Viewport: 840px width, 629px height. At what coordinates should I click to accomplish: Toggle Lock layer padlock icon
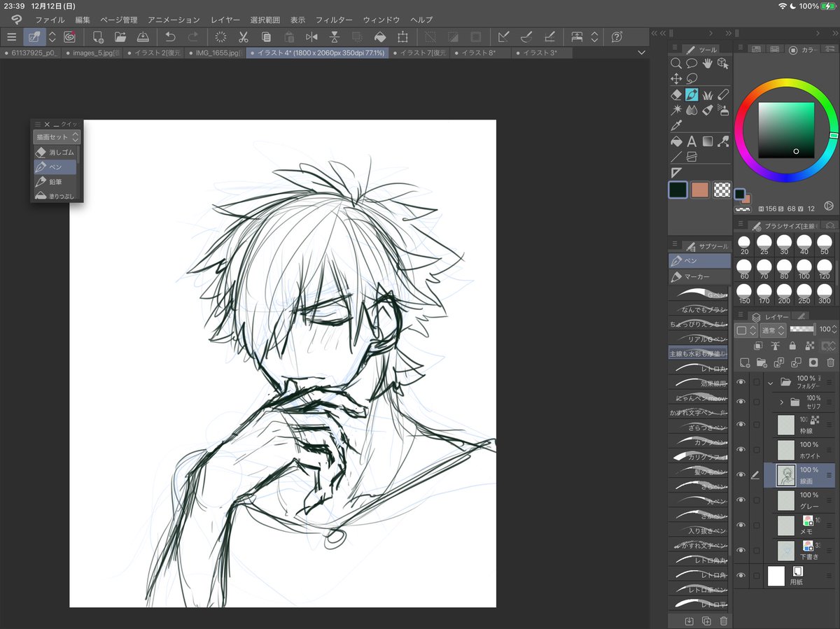click(x=792, y=346)
